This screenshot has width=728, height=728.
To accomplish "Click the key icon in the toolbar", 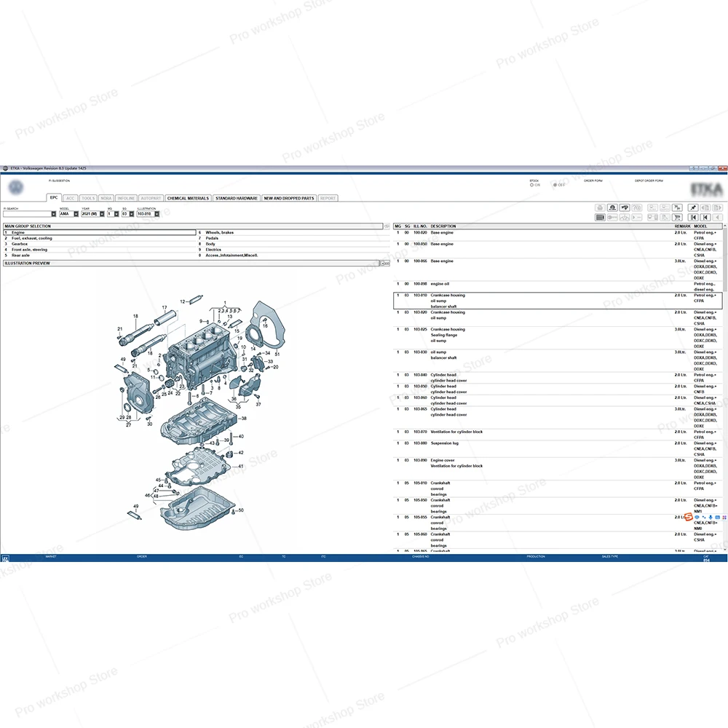I will [612, 217].
